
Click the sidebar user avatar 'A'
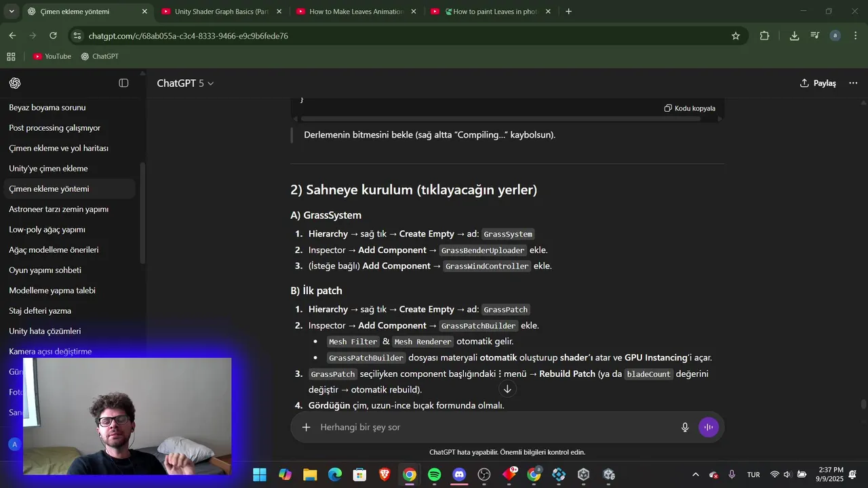(x=15, y=445)
